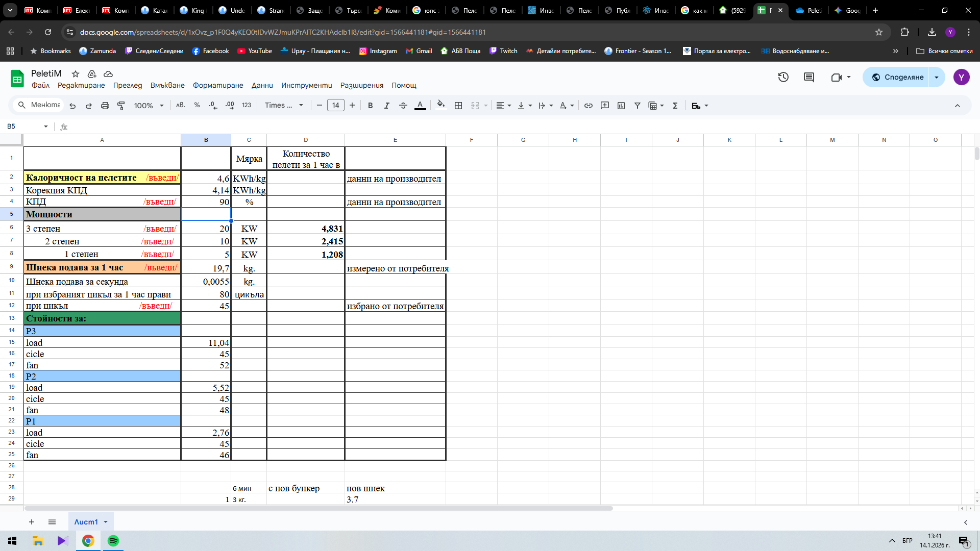
Task: Click the add sheet plus button
Action: click(x=32, y=522)
